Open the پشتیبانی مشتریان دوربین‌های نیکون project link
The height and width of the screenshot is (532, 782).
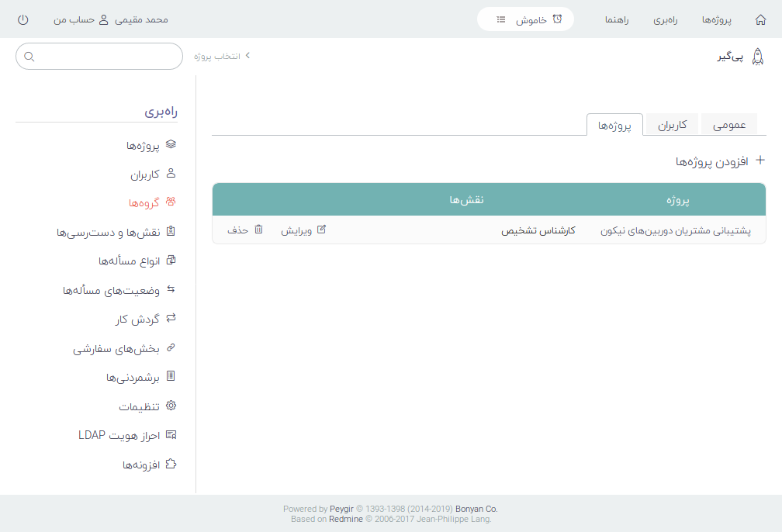[x=676, y=231]
